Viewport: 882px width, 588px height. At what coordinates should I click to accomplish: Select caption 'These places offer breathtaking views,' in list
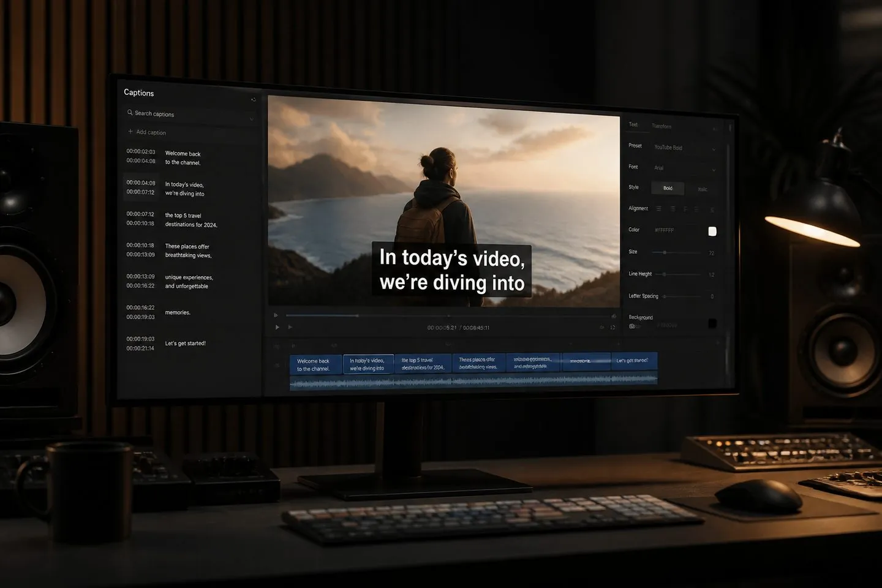pos(190,251)
